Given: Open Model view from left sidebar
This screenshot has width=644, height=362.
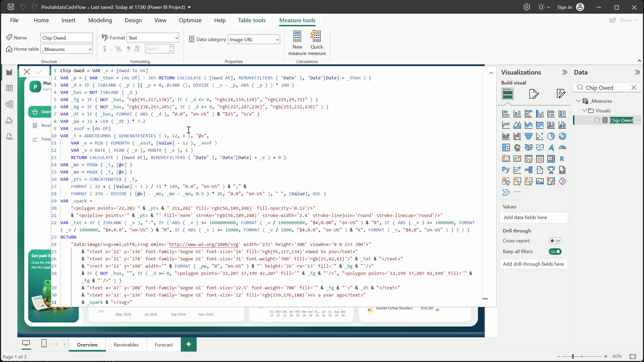Looking at the screenshot, I should [x=9, y=104].
